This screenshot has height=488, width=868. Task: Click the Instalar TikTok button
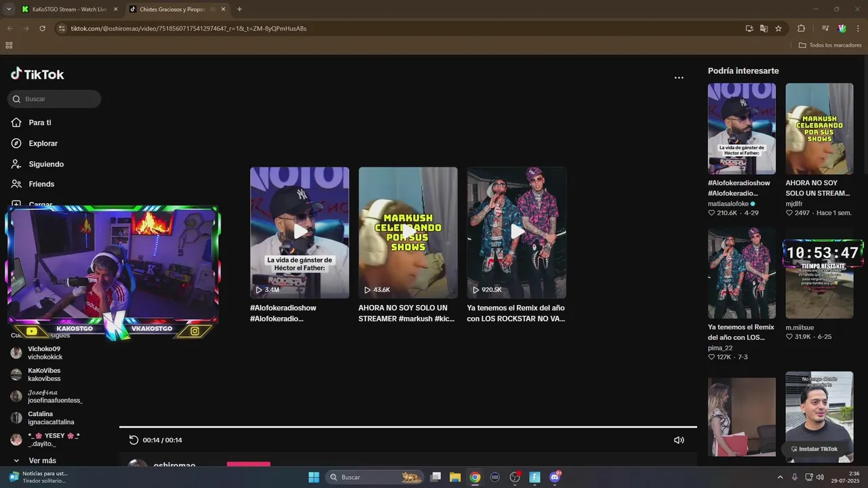pos(814,449)
